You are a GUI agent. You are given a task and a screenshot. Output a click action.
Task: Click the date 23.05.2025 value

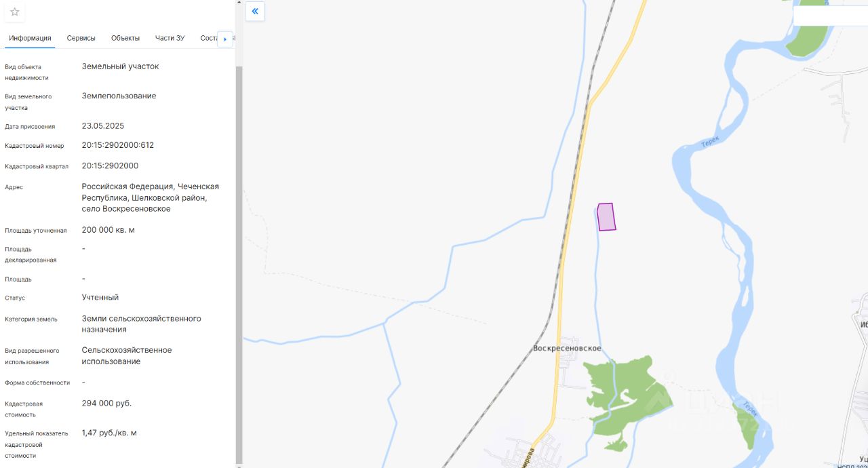click(103, 125)
